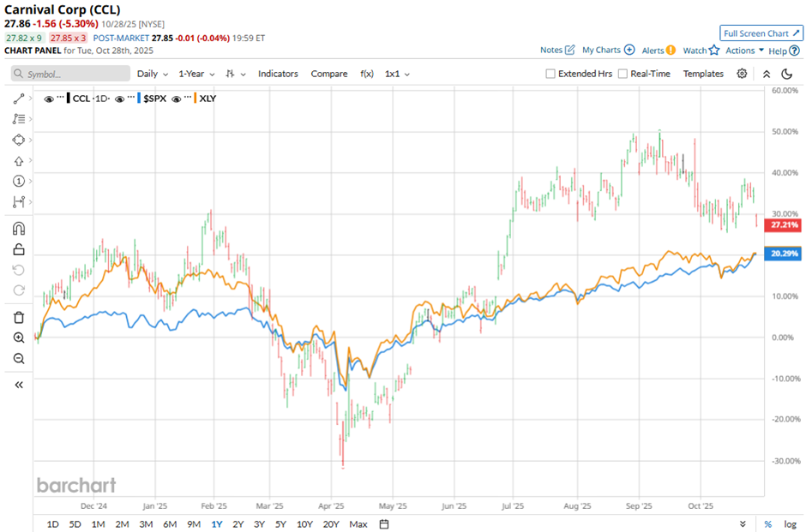The image size is (806, 532).
Task: Hide the $SPX comparison line
Action: [118, 99]
